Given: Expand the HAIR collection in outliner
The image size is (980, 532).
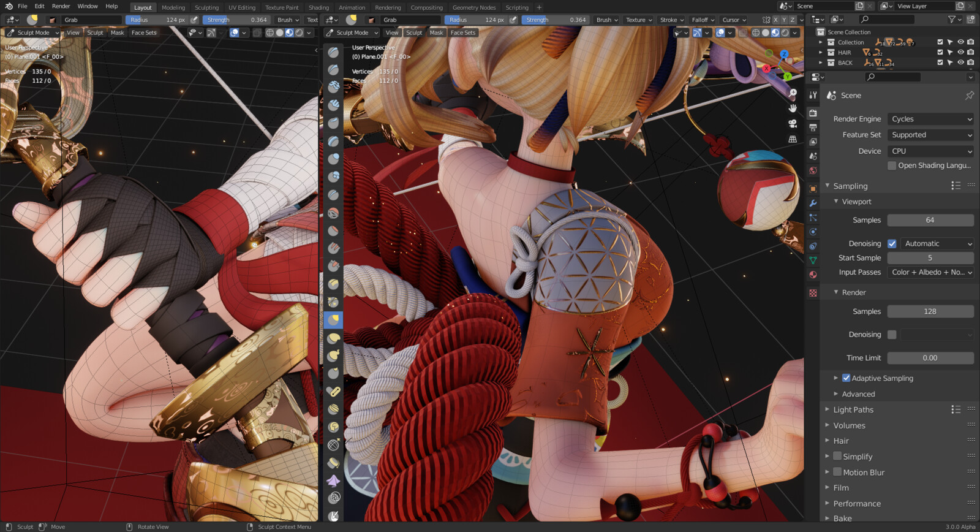Looking at the screenshot, I should pos(821,52).
